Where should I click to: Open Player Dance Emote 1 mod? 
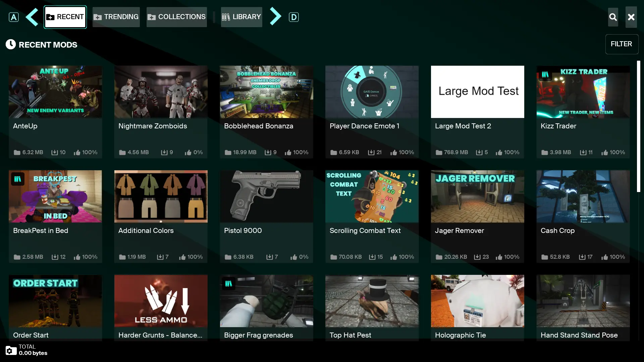pyautogui.click(x=372, y=112)
